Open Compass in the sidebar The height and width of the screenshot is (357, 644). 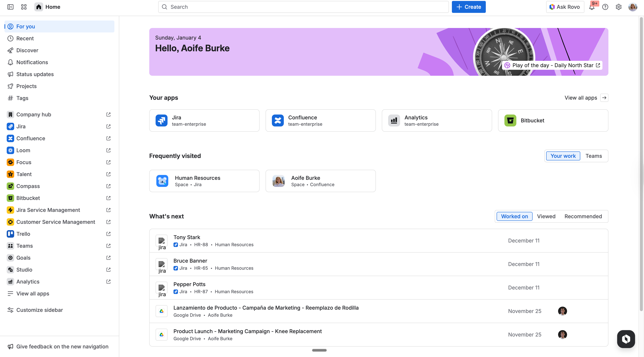pos(28,186)
